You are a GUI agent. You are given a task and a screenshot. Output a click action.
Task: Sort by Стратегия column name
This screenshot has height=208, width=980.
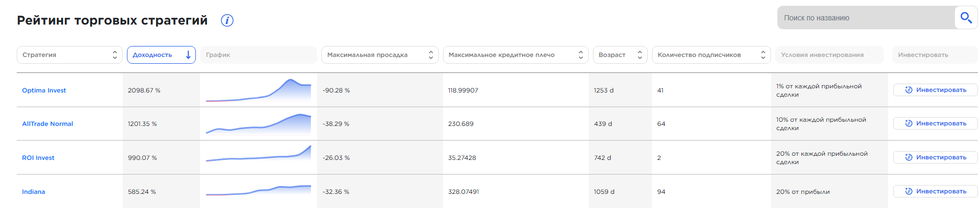[69, 55]
